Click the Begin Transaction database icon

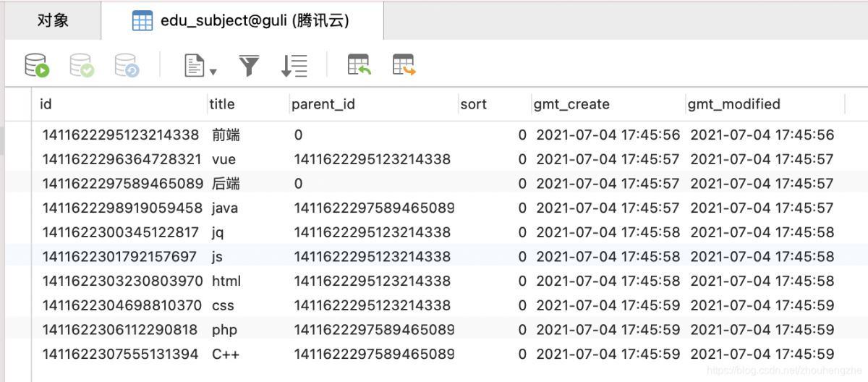click(x=37, y=65)
